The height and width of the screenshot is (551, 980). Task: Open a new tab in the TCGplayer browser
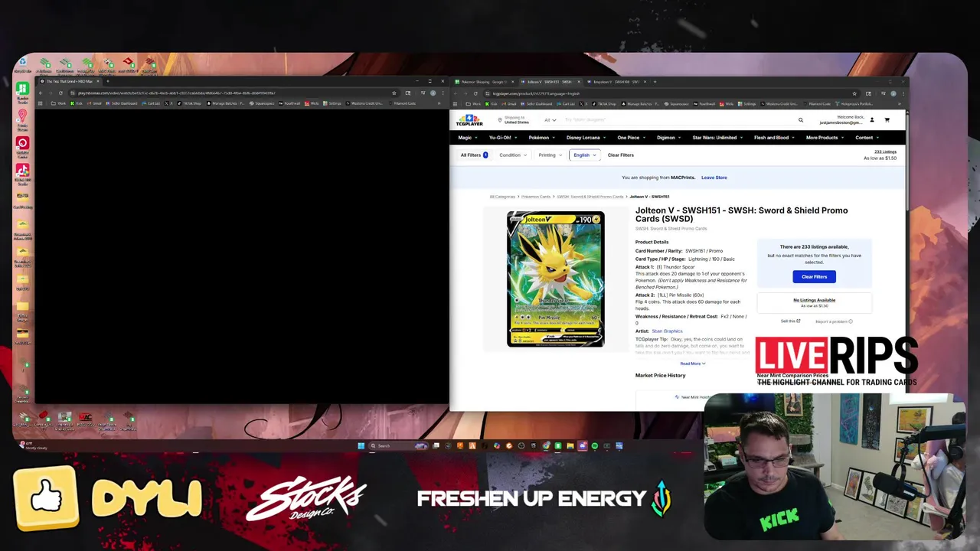click(x=655, y=81)
